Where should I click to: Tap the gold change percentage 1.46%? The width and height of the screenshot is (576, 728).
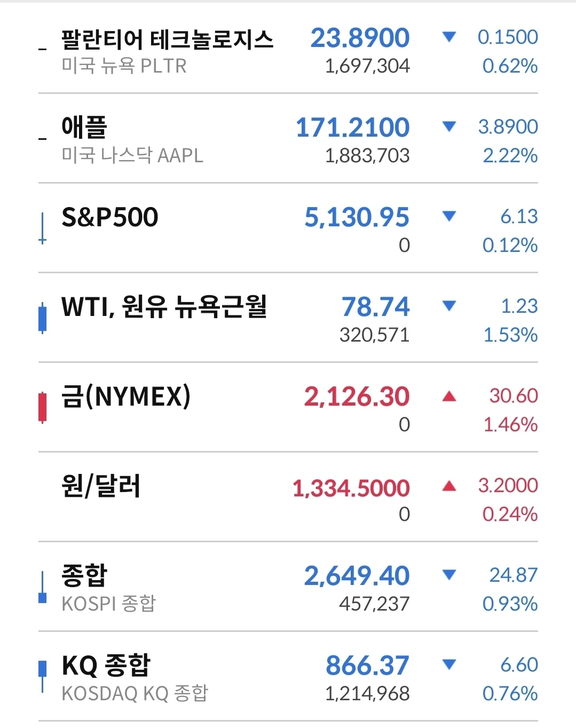(510, 425)
